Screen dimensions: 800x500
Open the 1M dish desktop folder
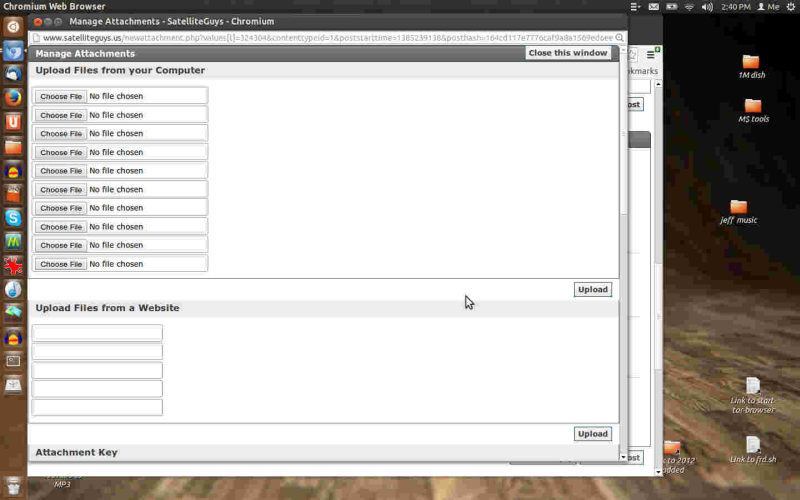point(752,66)
